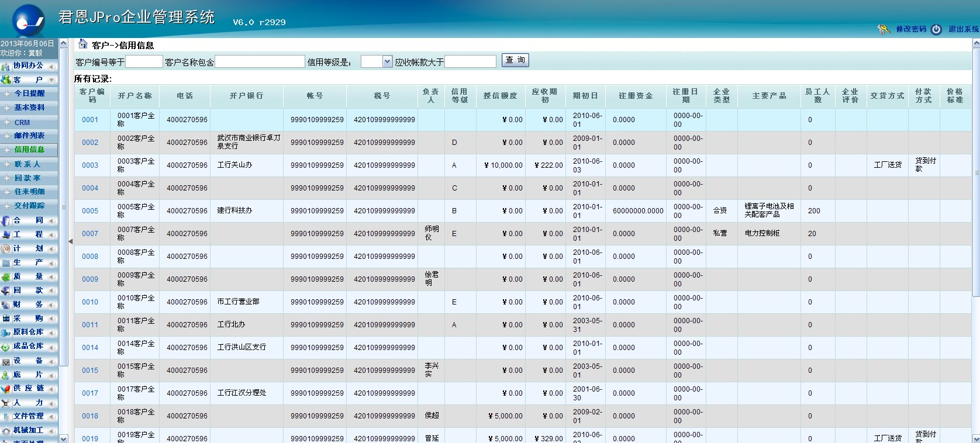This screenshot has height=443, width=980.
Task: Open customer number 0005 link
Action: [x=90, y=211]
